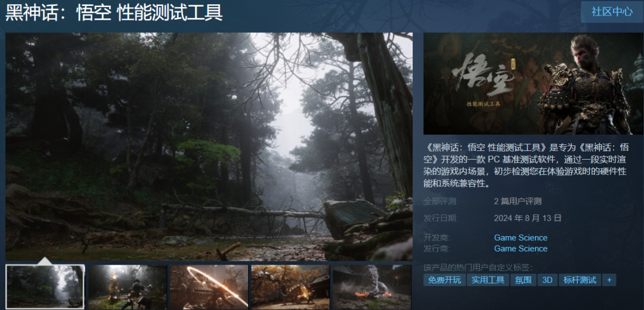Open the 社区中心 community hub button

click(612, 11)
